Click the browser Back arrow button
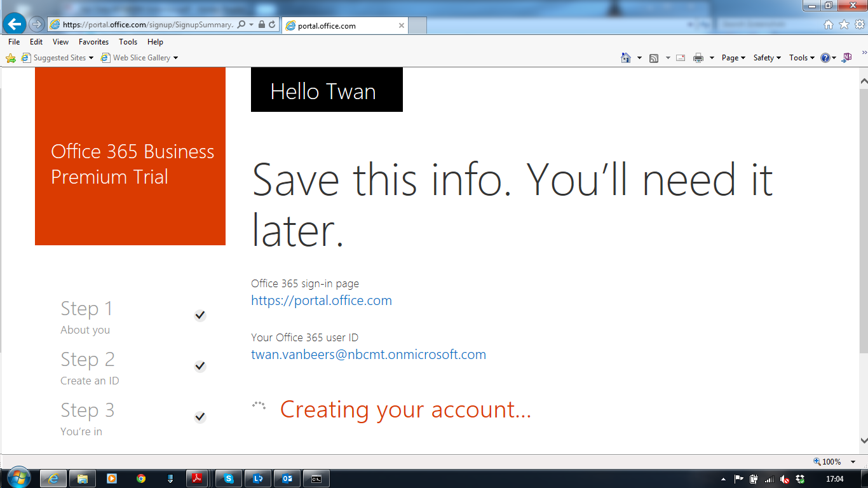This screenshot has height=488, width=868. click(x=14, y=25)
